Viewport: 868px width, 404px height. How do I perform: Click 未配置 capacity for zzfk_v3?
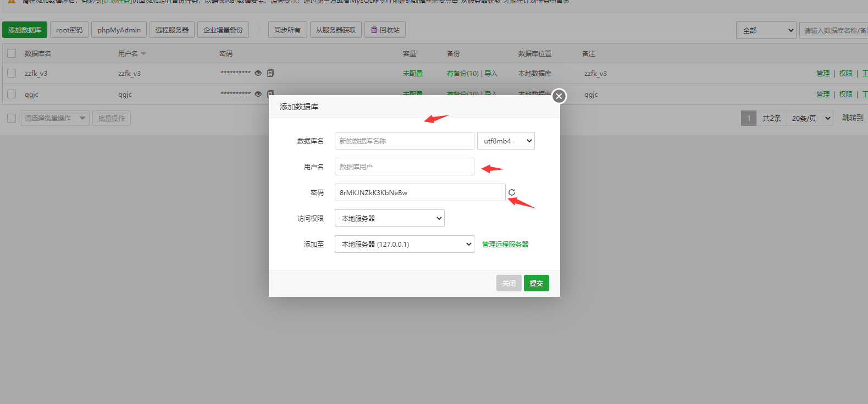pos(413,73)
